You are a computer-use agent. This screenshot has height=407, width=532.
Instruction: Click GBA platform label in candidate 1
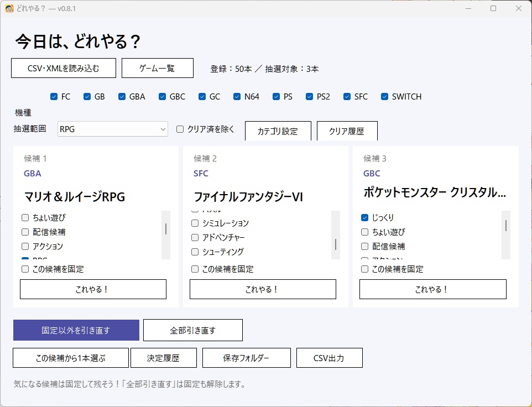33,174
